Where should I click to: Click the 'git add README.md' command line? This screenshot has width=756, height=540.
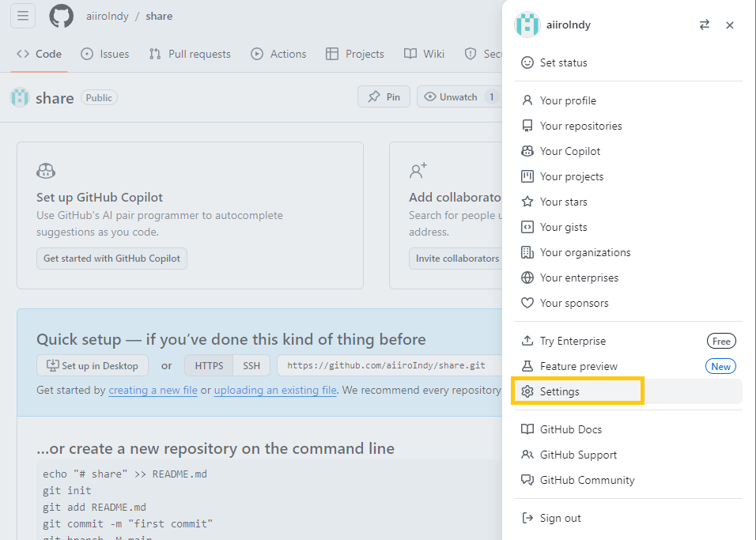click(95, 508)
